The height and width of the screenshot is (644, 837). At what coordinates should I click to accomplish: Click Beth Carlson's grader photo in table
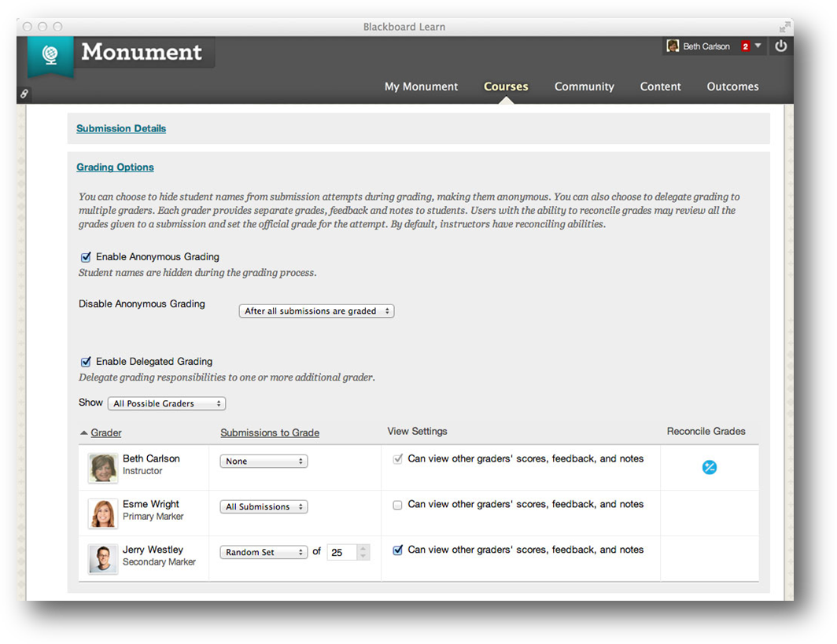pyautogui.click(x=103, y=468)
